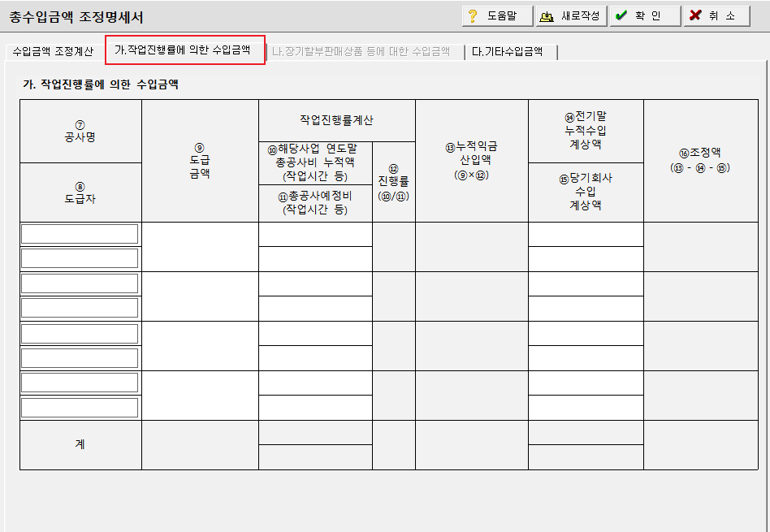Select first row 당기회사 수입 계상액 cell

(x=586, y=259)
